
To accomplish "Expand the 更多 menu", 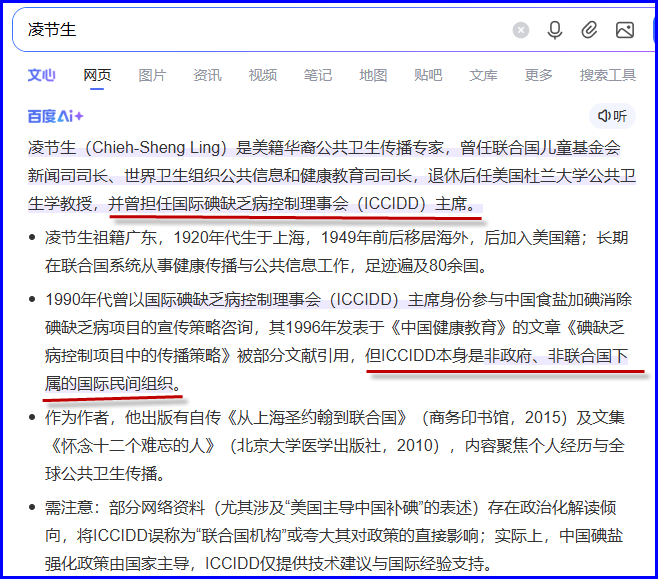I will point(538,76).
